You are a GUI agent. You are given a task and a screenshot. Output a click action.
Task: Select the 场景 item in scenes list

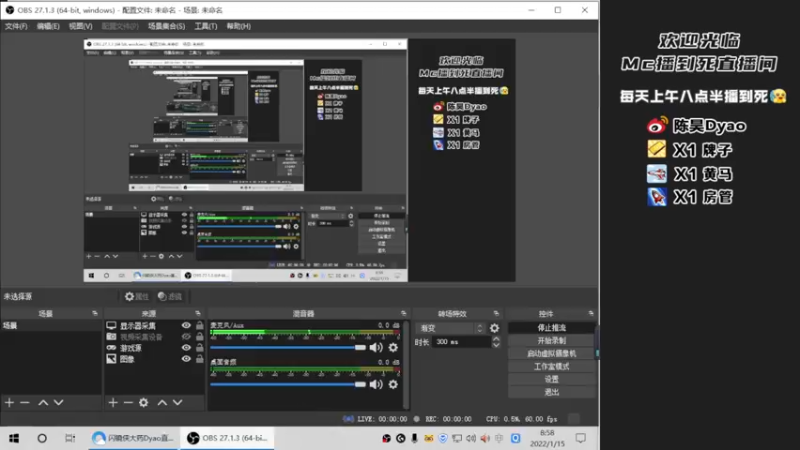click(x=51, y=326)
